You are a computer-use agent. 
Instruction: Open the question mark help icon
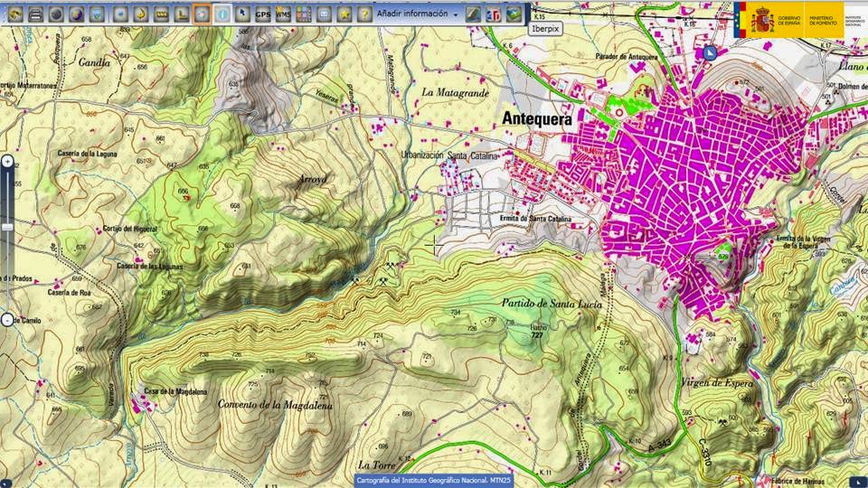(364, 14)
